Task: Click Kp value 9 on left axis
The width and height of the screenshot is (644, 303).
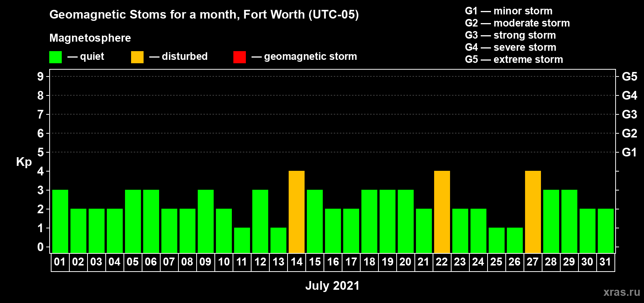Action: (41, 77)
